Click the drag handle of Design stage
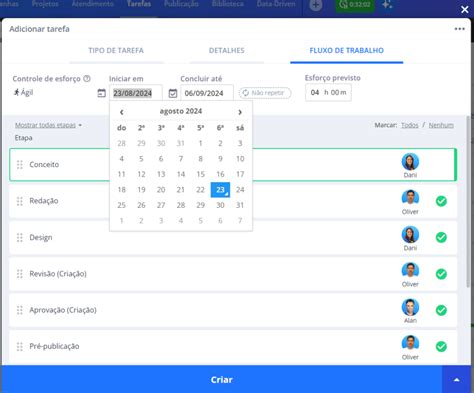 (20, 237)
